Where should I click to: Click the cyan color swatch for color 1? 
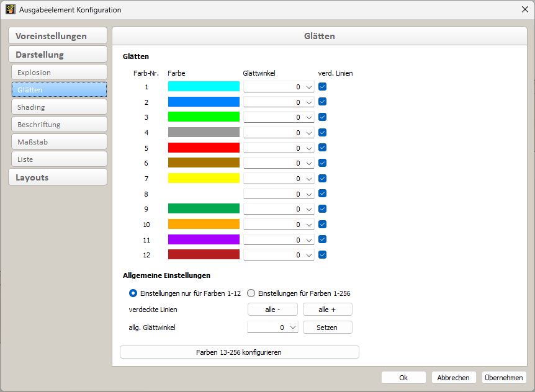click(204, 87)
